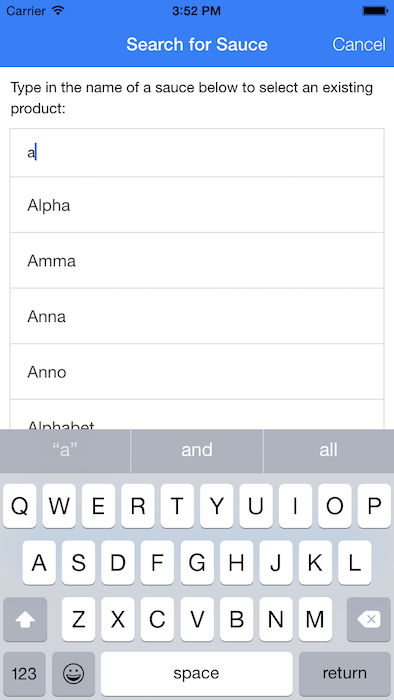The image size is (394, 700).
Task: Tap the M key
Action: [x=315, y=619]
